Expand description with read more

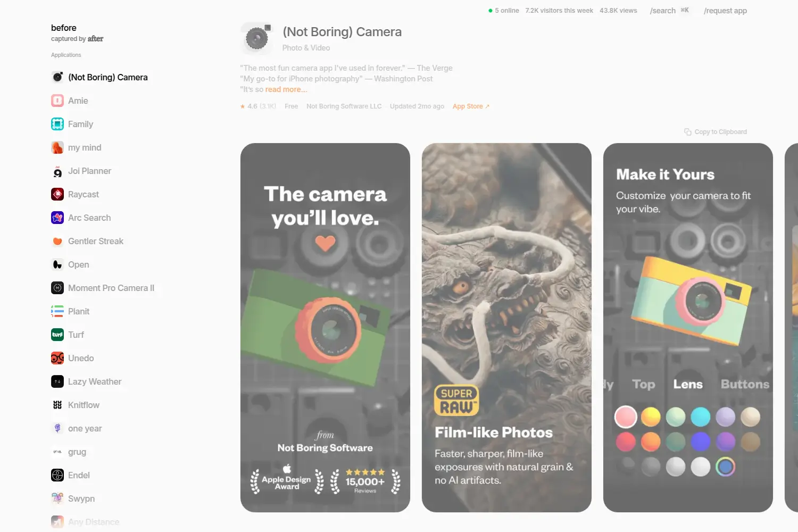click(286, 89)
